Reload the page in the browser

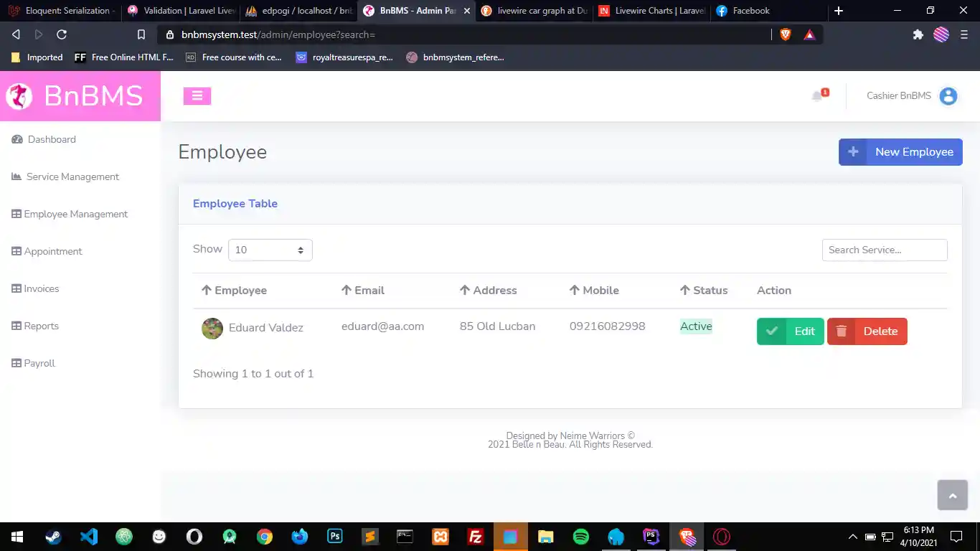click(62, 34)
